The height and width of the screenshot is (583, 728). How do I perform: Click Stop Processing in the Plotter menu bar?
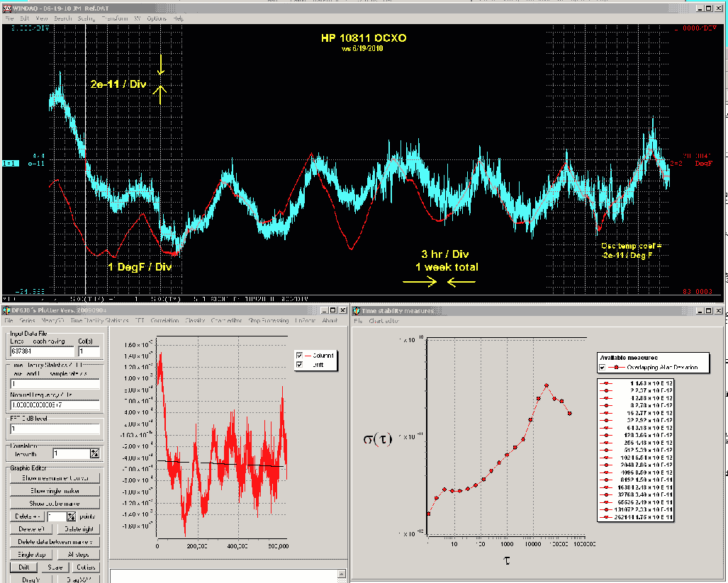point(269,320)
